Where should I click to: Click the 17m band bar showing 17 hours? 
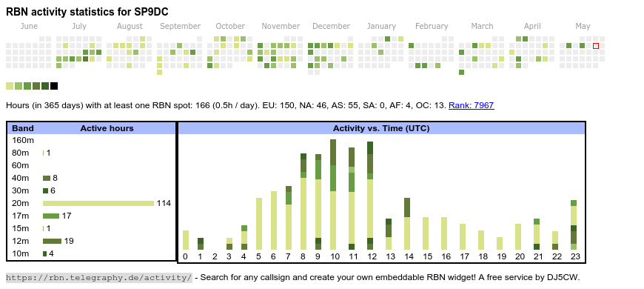click(x=51, y=216)
